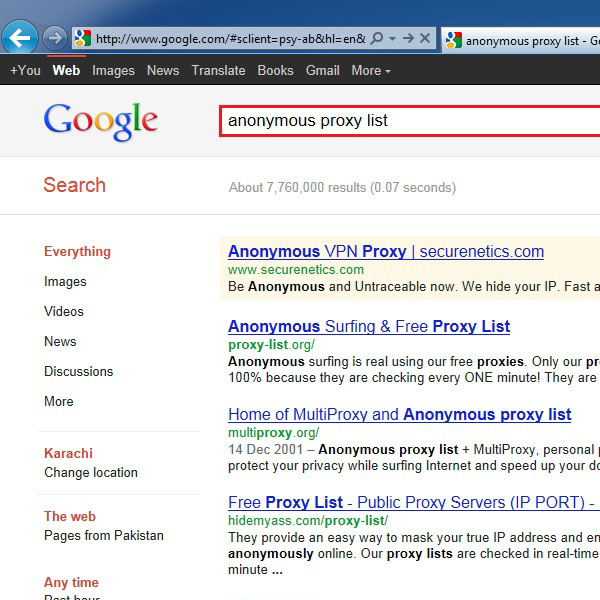This screenshot has height=600, width=600.
Task: Click the address bar URL field
Action: click(230, 39)
